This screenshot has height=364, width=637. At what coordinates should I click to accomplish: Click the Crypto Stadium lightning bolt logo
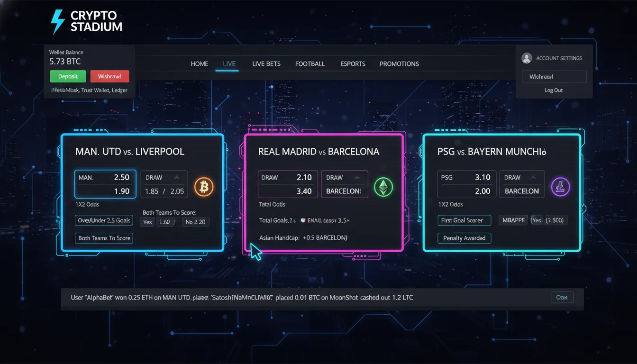coord(57,22)
